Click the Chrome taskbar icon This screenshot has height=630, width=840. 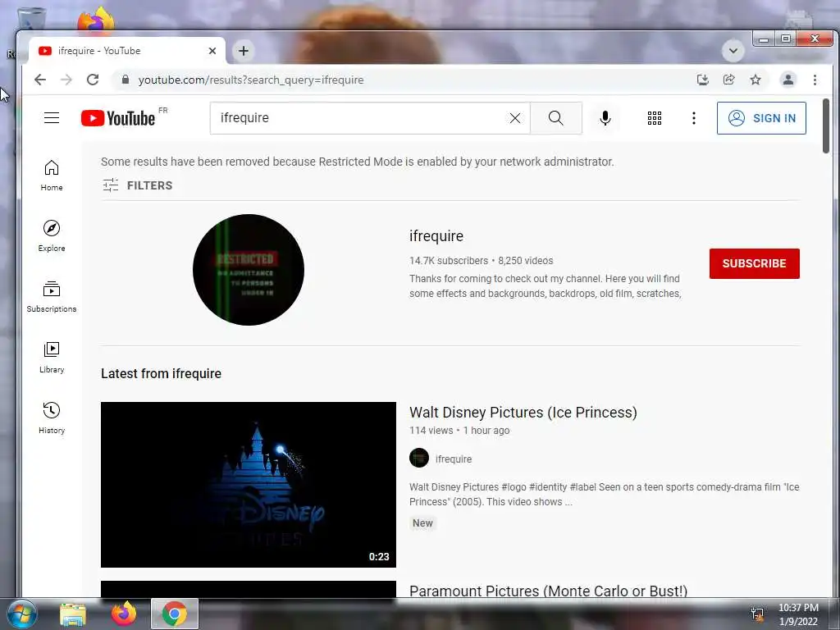click(174, 614)
